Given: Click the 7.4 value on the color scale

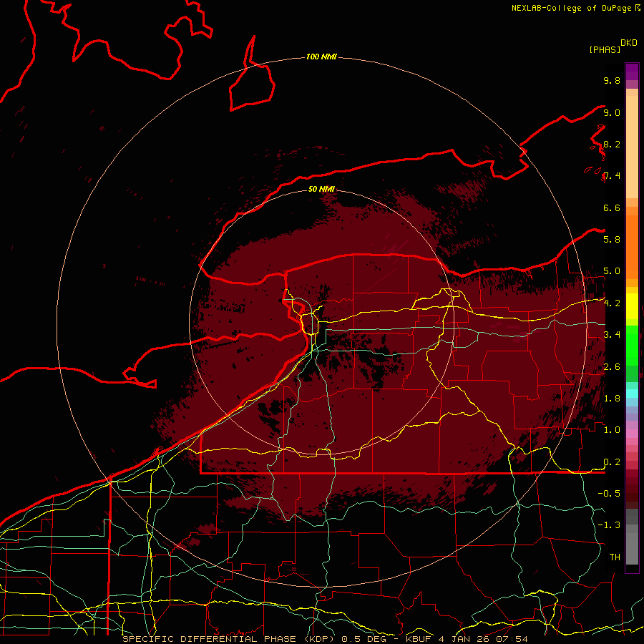Looking at the screenshot, I should 612,176.
